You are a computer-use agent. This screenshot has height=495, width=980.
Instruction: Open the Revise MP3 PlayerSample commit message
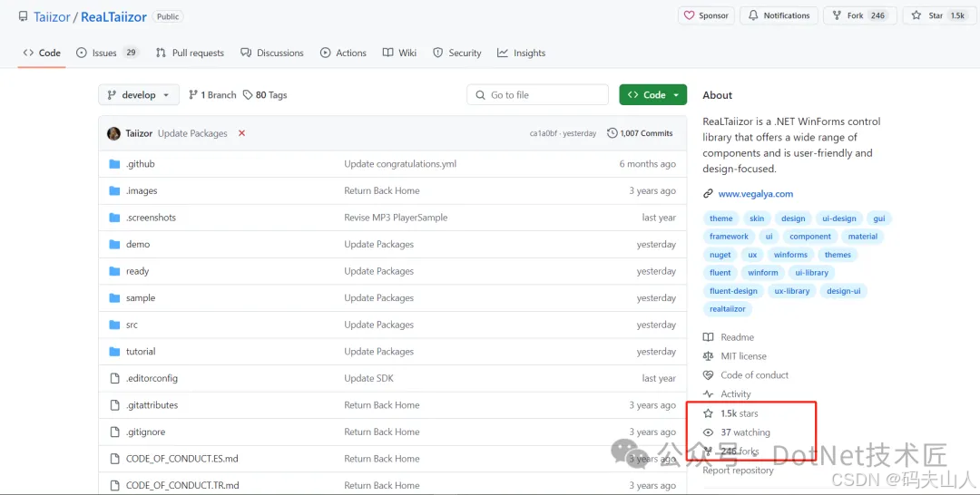pos(396,218)
